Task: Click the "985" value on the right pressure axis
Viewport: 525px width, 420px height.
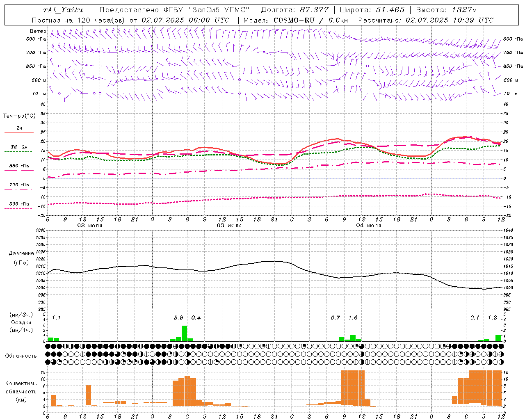Action: 507,309
